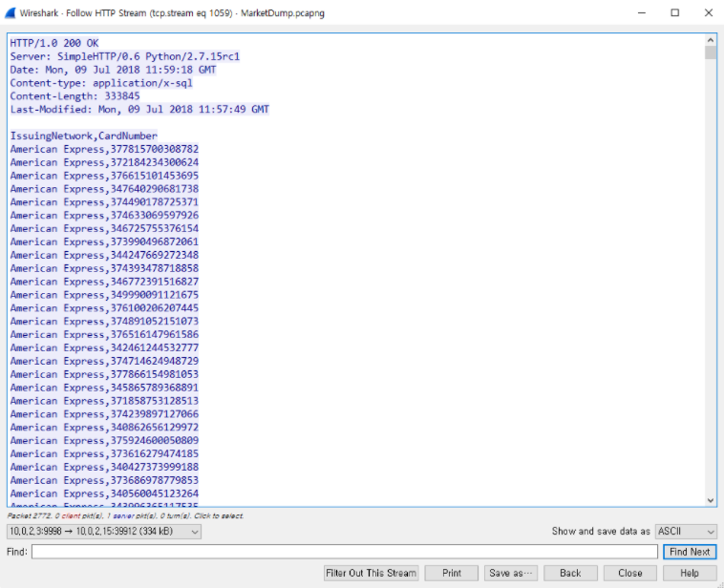Screen dimensions: 724x588
Task: Click row American Express,374239897127066
Action: point(104,414)
